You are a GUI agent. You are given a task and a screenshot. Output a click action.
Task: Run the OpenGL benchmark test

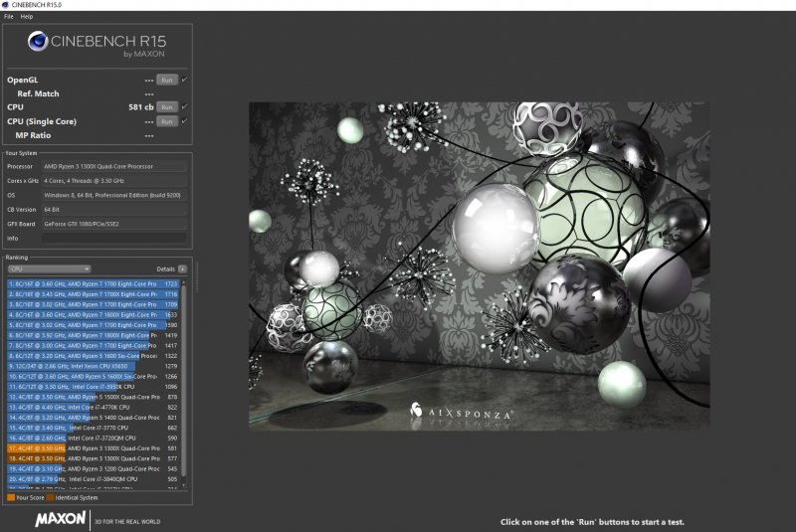pyautogui.click(x=167, y=81)
